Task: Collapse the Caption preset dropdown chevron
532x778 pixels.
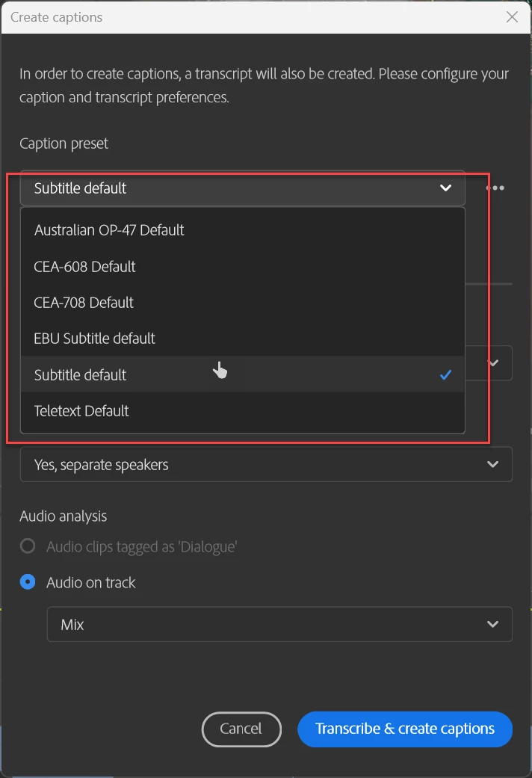Action: [445, 188]
